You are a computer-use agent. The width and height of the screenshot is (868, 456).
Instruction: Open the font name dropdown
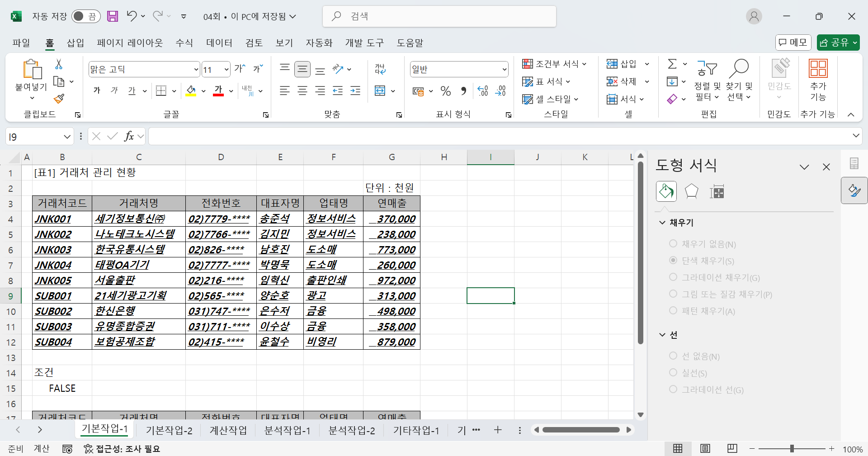(x=196, y=69)
